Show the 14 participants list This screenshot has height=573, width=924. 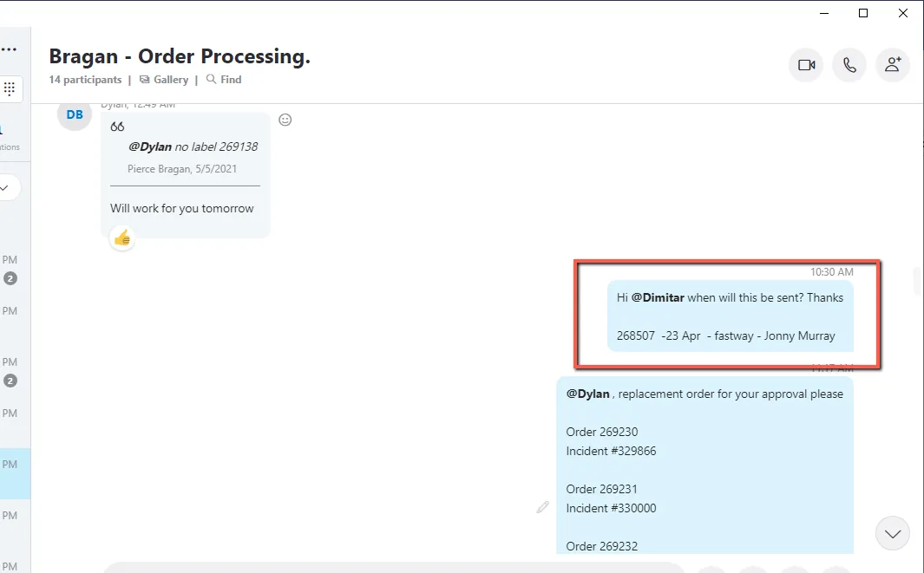(85, 80)
